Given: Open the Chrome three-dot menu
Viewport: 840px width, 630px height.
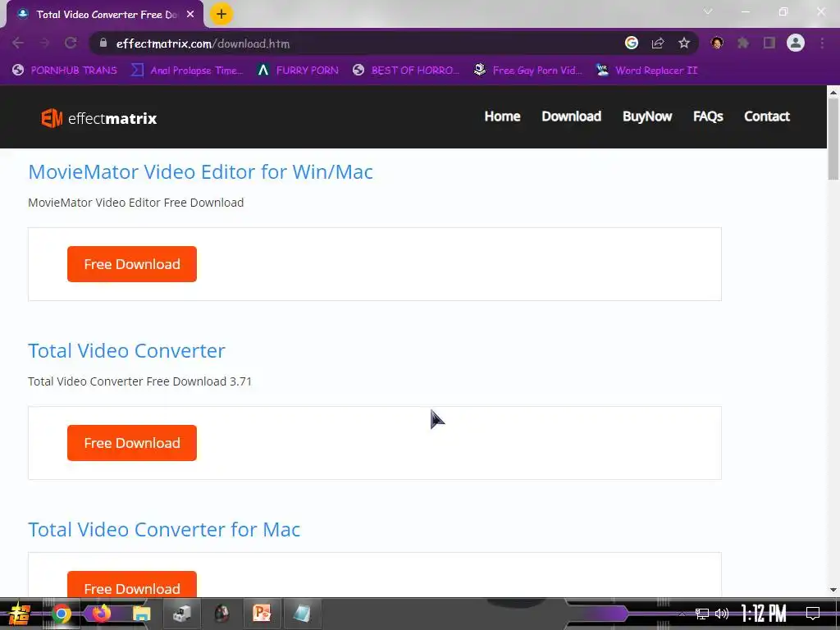Looking at the screenshot, I should pos(822,43).
